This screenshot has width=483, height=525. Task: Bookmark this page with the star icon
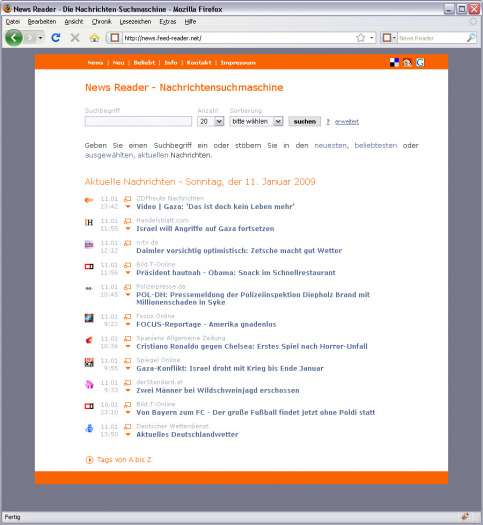pyautogui.click(x=360, y=38)
